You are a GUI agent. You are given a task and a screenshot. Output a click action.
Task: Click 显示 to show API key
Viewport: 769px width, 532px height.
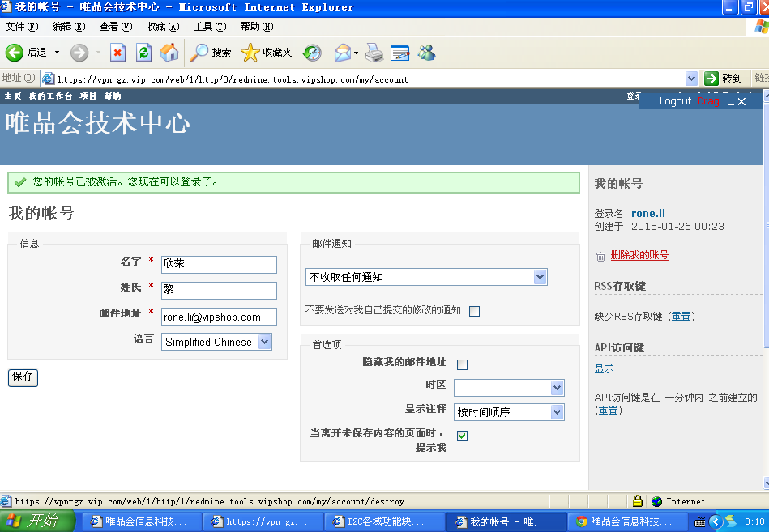tap(604, 369)
